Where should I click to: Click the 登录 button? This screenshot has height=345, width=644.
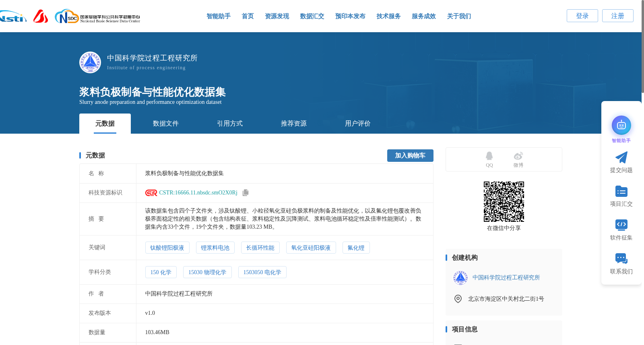pyautogui.click(x=582, y=16)
